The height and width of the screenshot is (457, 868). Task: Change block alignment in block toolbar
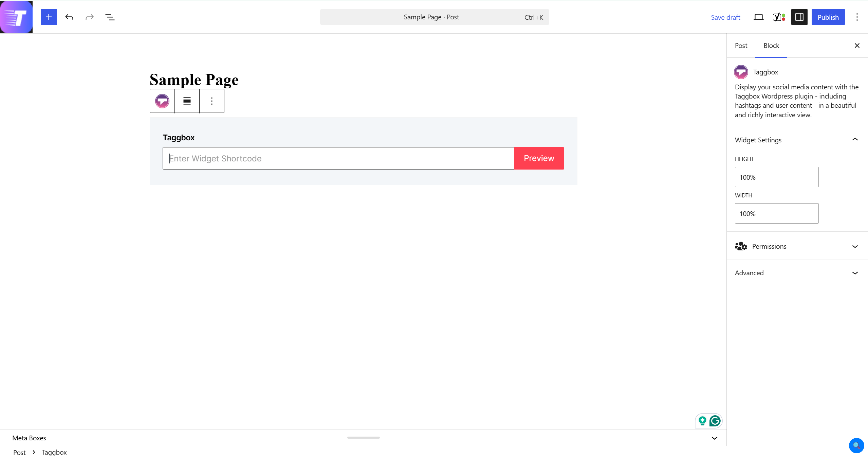(x=187, y=101)
